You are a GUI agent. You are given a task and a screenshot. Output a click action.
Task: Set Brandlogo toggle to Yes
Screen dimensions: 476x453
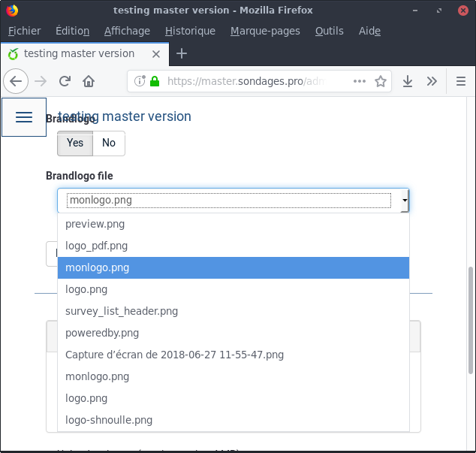(75, 143)
